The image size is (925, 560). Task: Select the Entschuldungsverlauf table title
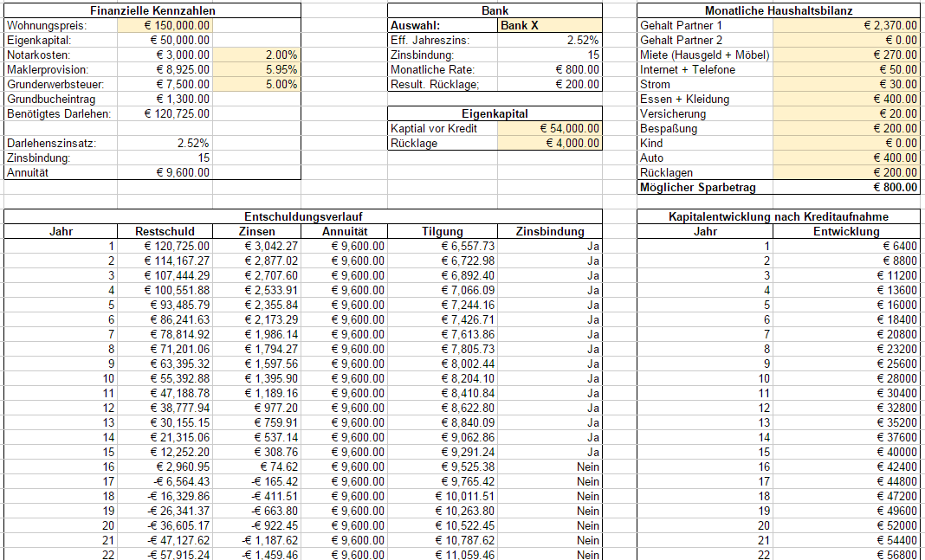(302, 216)
